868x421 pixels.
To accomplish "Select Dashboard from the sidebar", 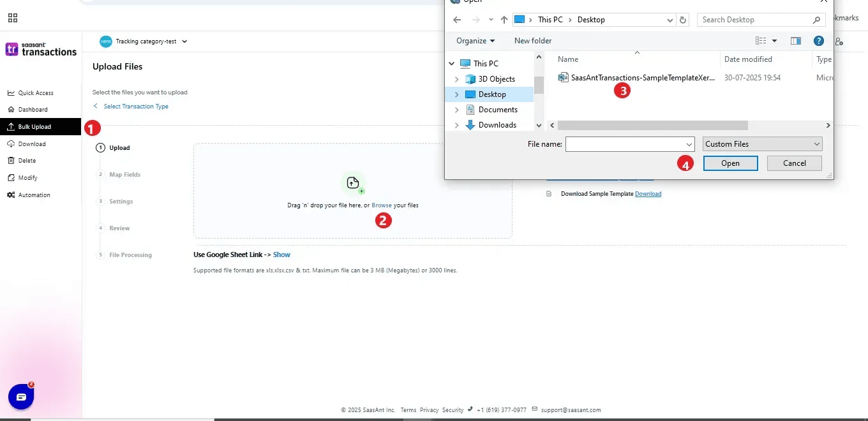I will [33, 110].
